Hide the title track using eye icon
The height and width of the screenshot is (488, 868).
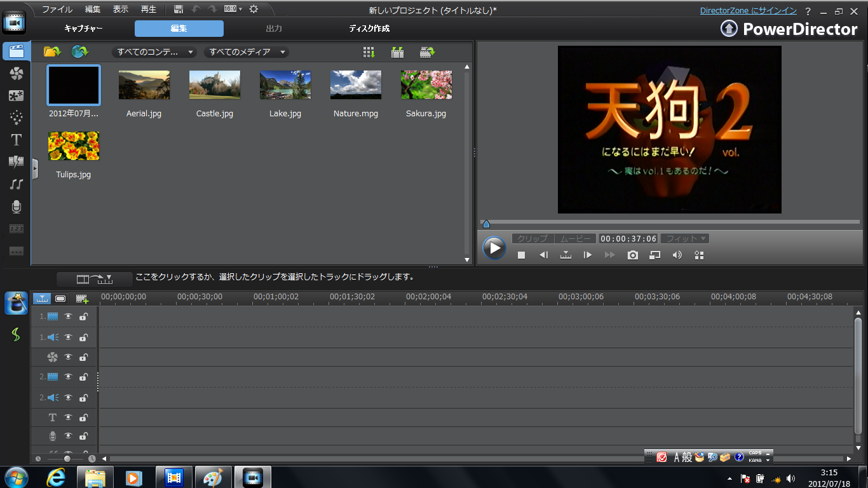tap(68, 417)
